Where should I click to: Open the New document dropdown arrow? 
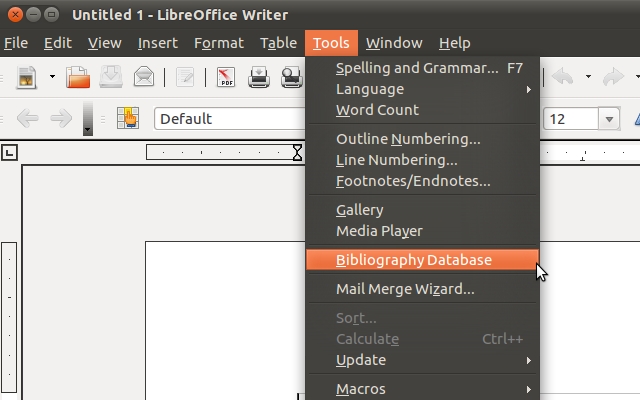[x=52, y=77]
